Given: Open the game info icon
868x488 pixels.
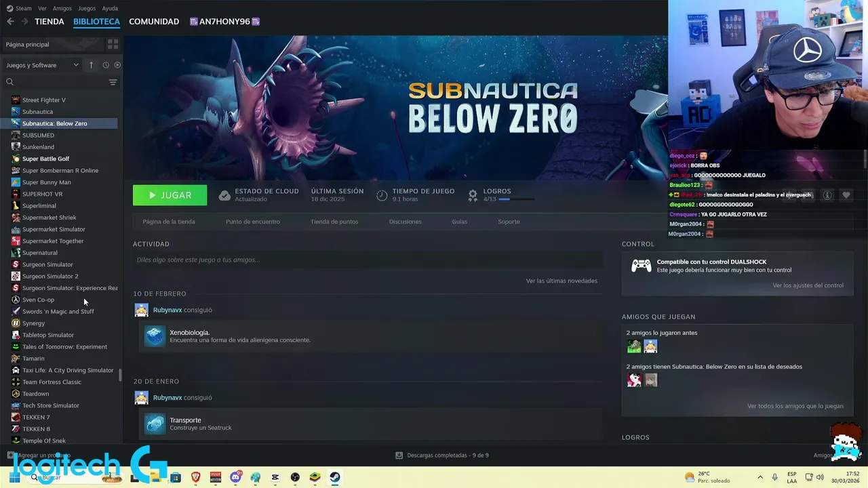Looking at the screenshot, I should tap(827, 195).
